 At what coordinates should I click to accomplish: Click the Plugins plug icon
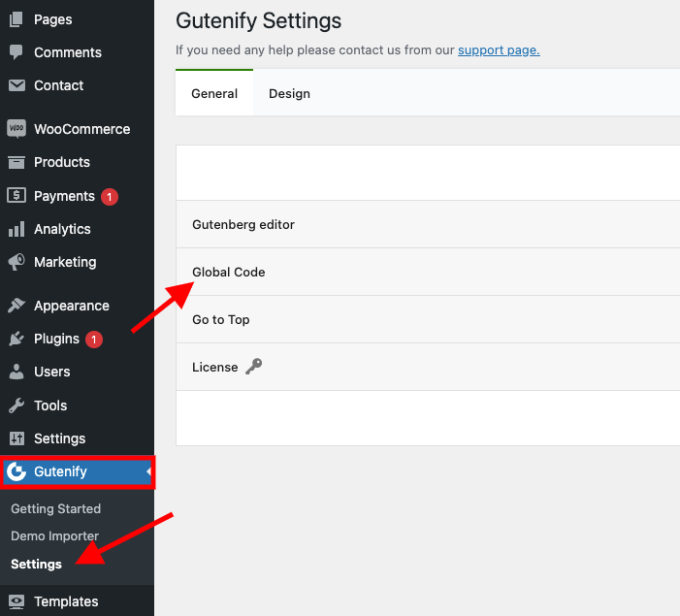tap(16, 339)
